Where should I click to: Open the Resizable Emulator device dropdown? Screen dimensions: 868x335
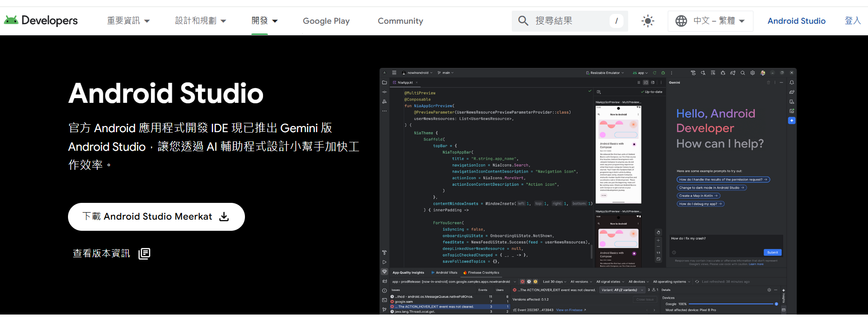click(x=605, y=73)
